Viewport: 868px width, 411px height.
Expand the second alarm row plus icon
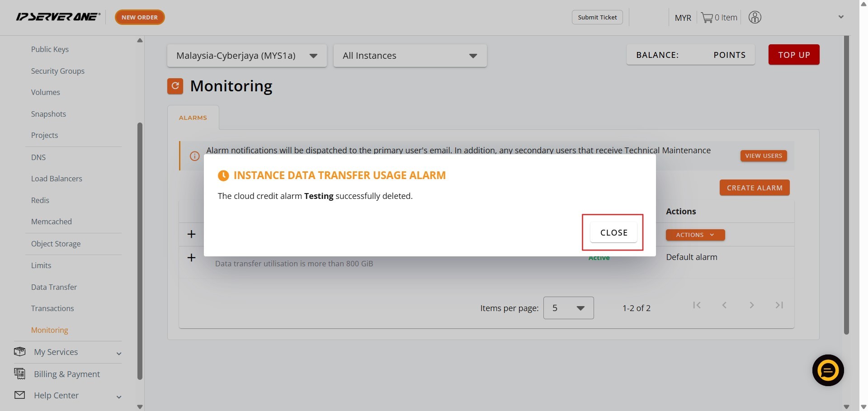click(191, 258)
